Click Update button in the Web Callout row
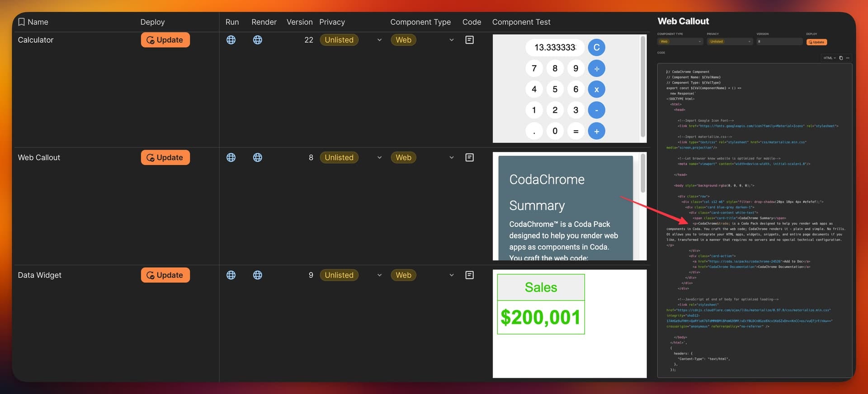This screenshot has height=394, width=868. (x=165, y=157)
